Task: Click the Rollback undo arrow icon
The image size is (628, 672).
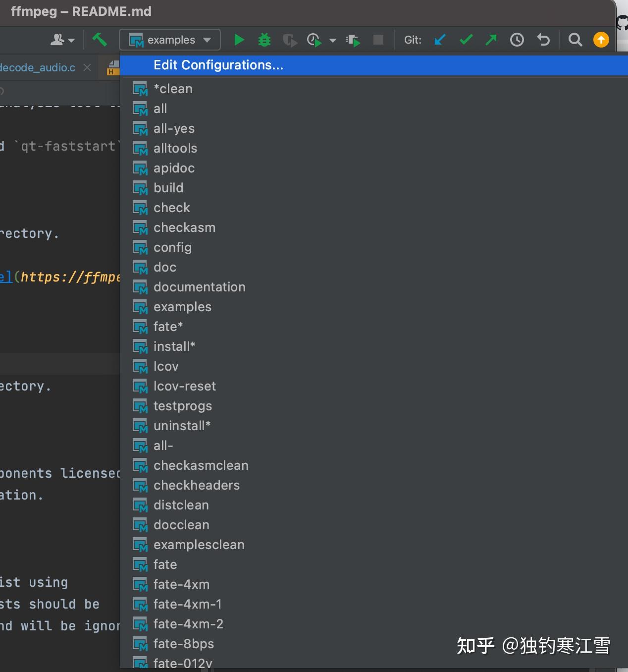Action: click(543, 40)
